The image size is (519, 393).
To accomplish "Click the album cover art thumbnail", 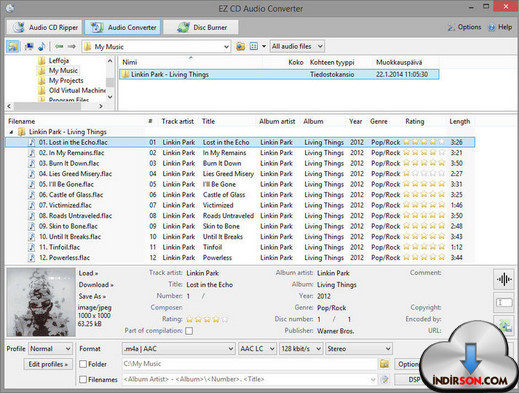I will click(41, 302).
